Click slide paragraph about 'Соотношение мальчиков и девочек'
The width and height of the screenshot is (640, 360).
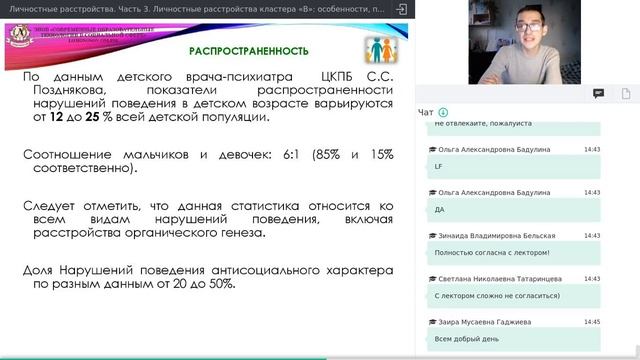click(208, 161)
